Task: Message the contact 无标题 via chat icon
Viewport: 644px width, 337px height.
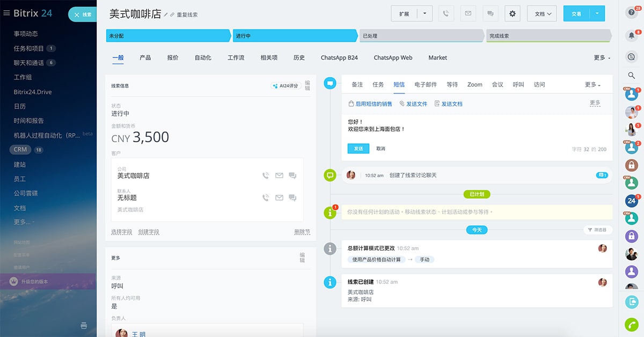Action: [292, 197]
